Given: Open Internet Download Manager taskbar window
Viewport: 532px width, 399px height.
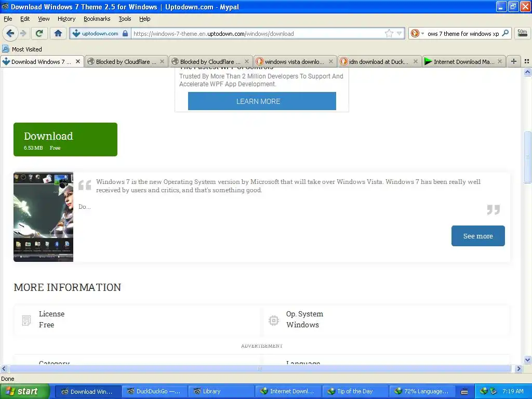Looking at the screenshot, I should tap(288, 391).
